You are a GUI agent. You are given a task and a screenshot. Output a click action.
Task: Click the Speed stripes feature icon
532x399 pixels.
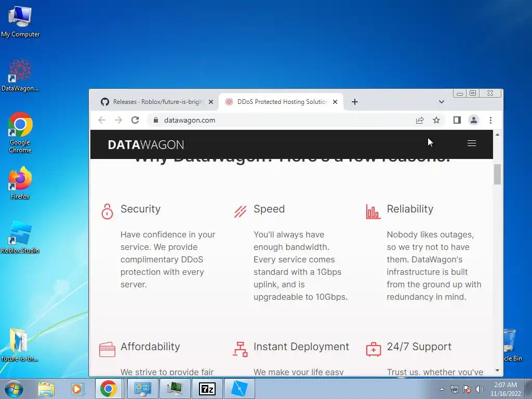(x=240, y=211)
